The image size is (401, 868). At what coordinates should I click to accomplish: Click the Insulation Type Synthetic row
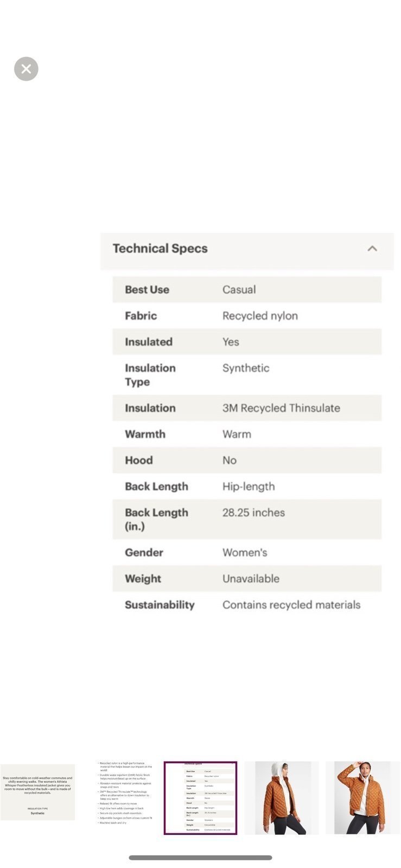(x=247, y=375)
